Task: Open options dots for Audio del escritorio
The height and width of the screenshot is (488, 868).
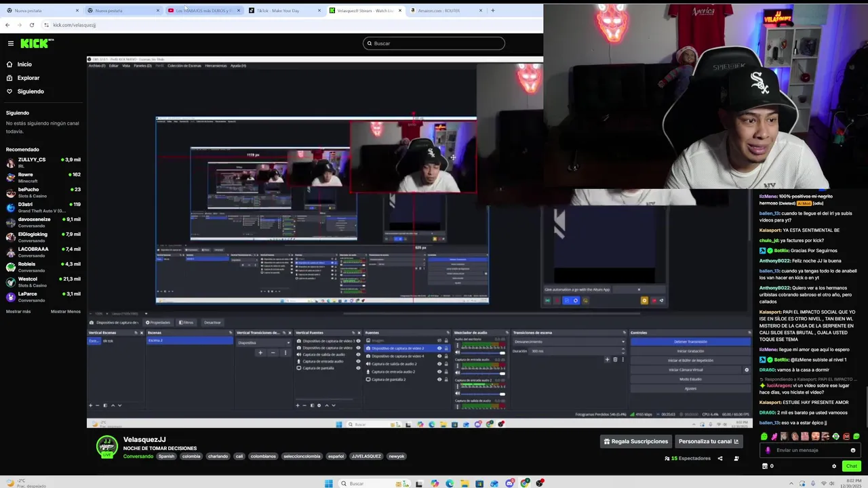Action: pyautogui.click(x=457, y=345)
